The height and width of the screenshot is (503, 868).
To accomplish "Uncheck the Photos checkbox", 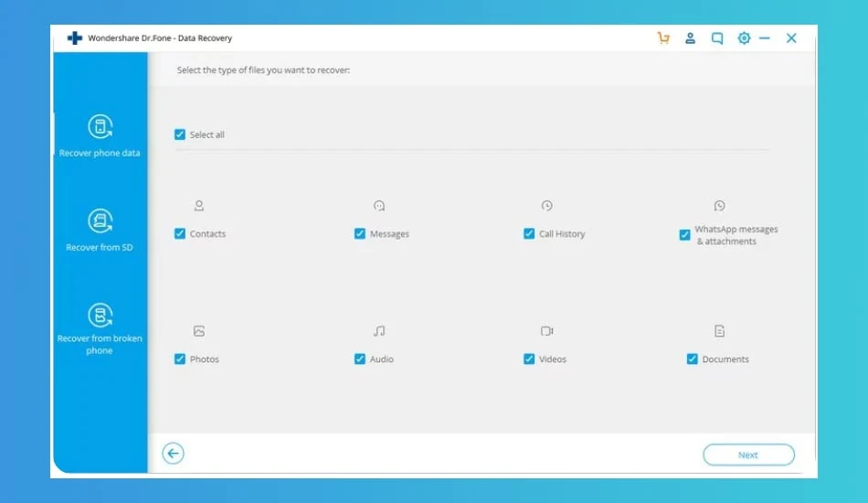I will tap(180, 359).
